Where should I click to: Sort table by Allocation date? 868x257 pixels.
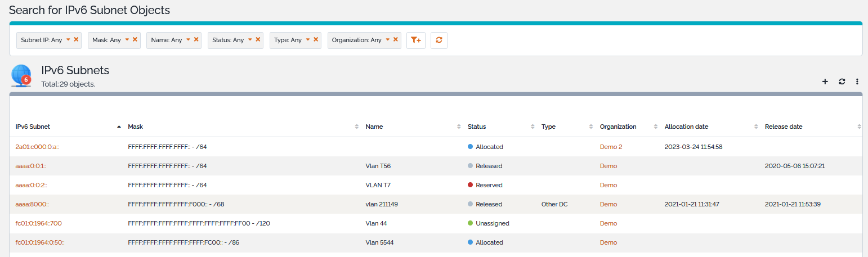pyautogui.click(x=686, y=127)
